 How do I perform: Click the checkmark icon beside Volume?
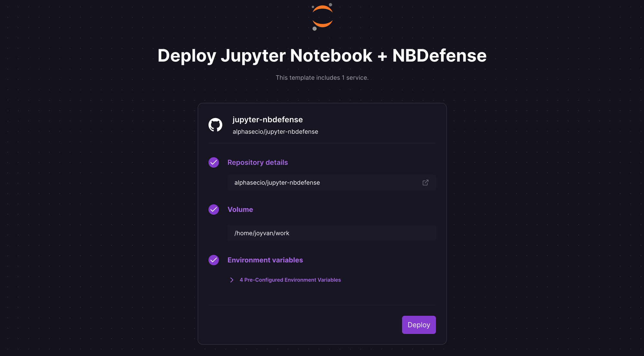pos(213,209)
